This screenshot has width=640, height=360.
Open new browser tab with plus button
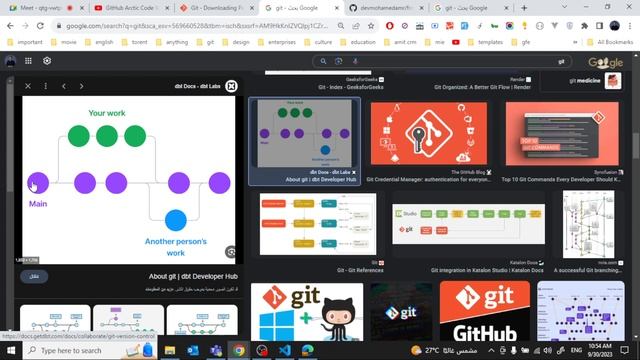524,8
